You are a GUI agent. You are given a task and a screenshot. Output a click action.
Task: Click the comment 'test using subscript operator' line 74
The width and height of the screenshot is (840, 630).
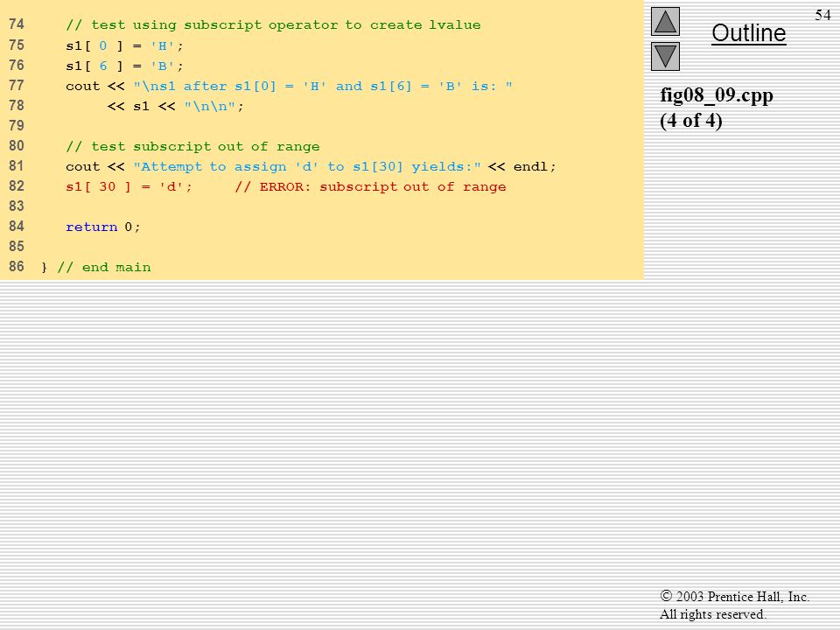pyautogui.click(x=273, y=25)
